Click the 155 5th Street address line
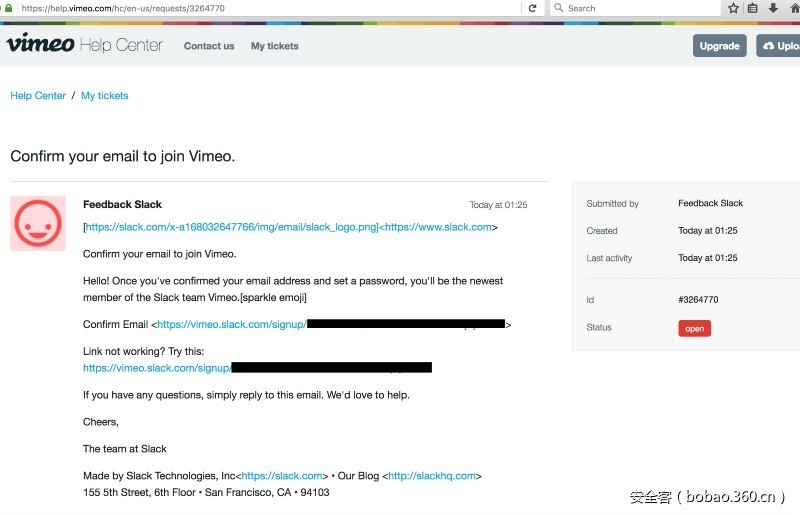The height and width of the screenshot is (515, 800). (x=206, y=492)
